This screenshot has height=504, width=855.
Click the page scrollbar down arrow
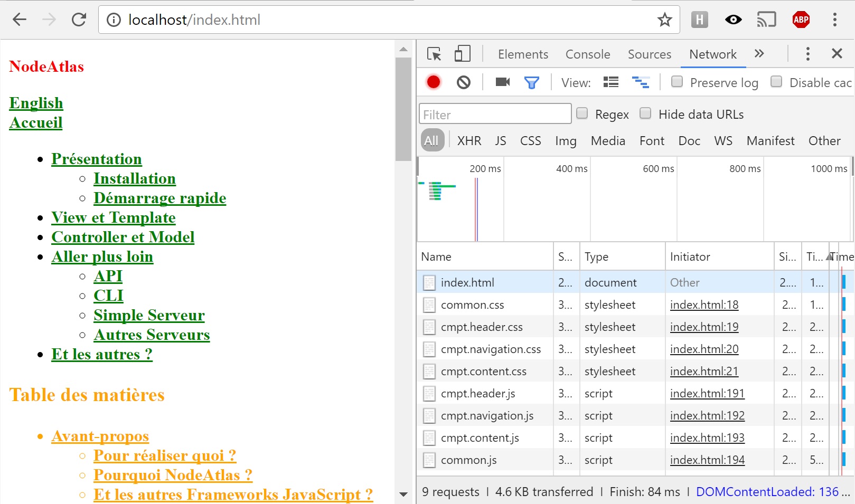click(403, 495)
